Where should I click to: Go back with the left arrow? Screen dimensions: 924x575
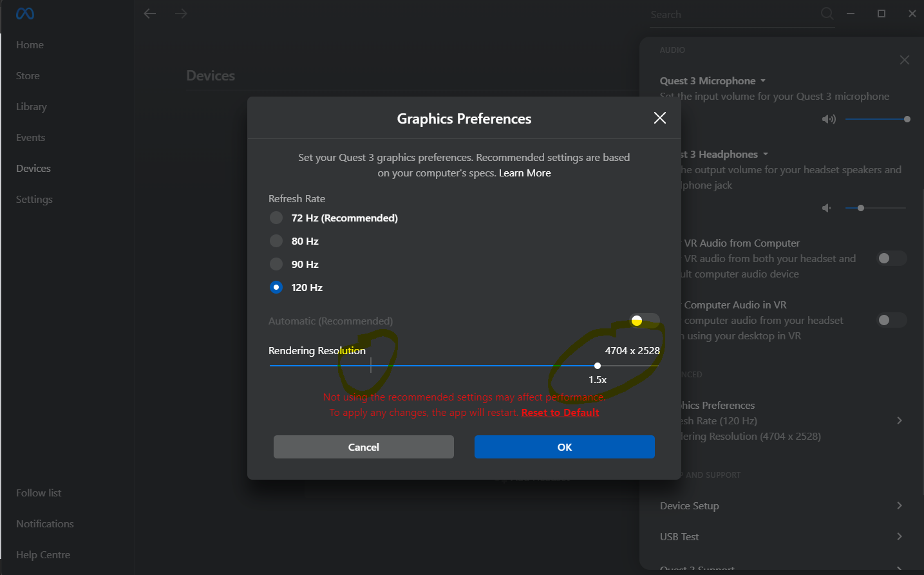(x=150, y=14)
